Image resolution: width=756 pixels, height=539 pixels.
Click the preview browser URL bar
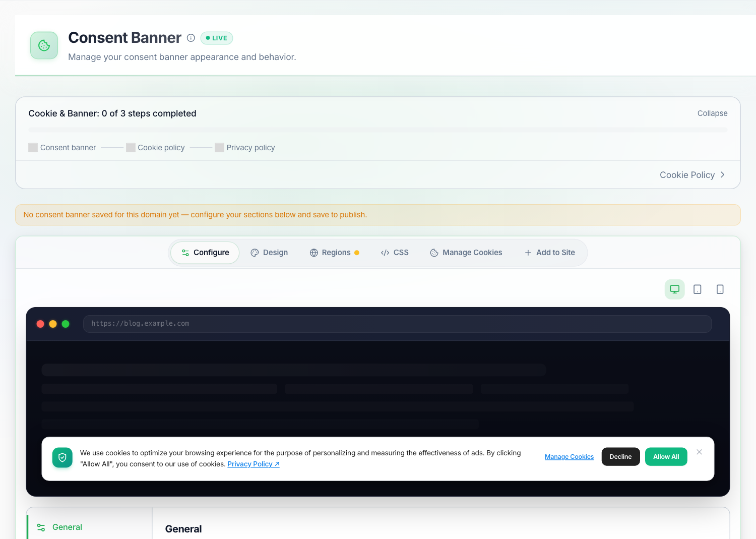[397, 324]
